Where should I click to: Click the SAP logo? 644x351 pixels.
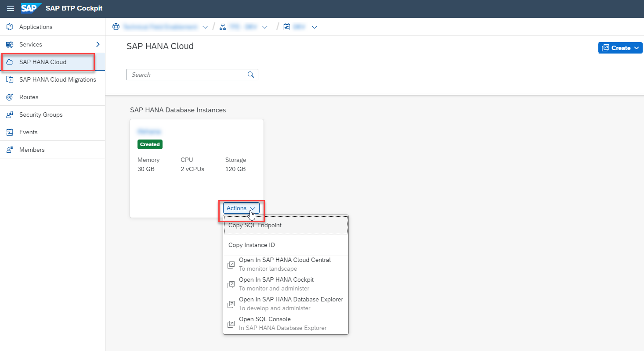(31, 8)
